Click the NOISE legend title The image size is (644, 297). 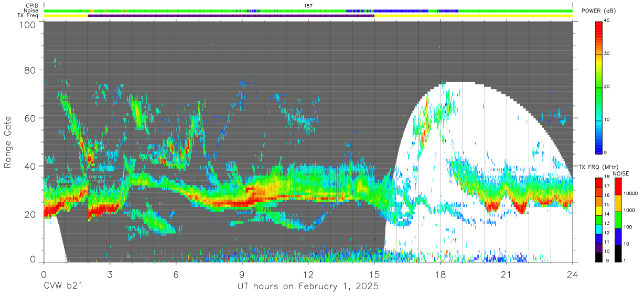tap(621, 173)
